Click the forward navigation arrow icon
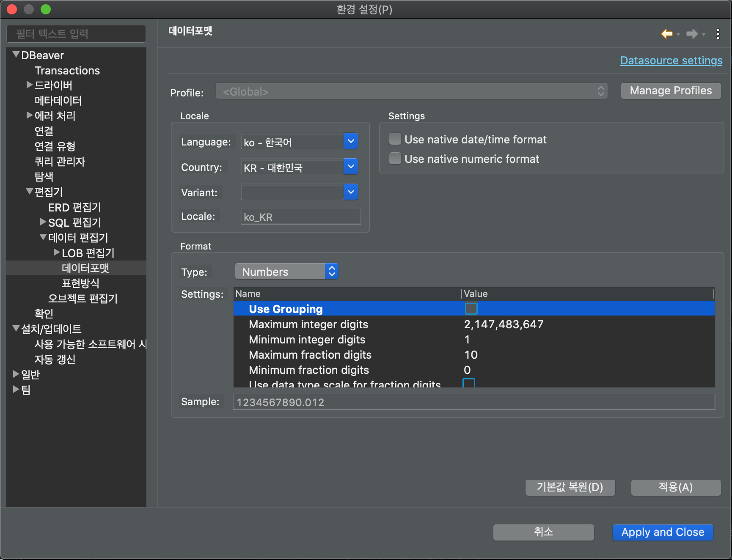Screen dimensions: 732x560 (692, 34)
